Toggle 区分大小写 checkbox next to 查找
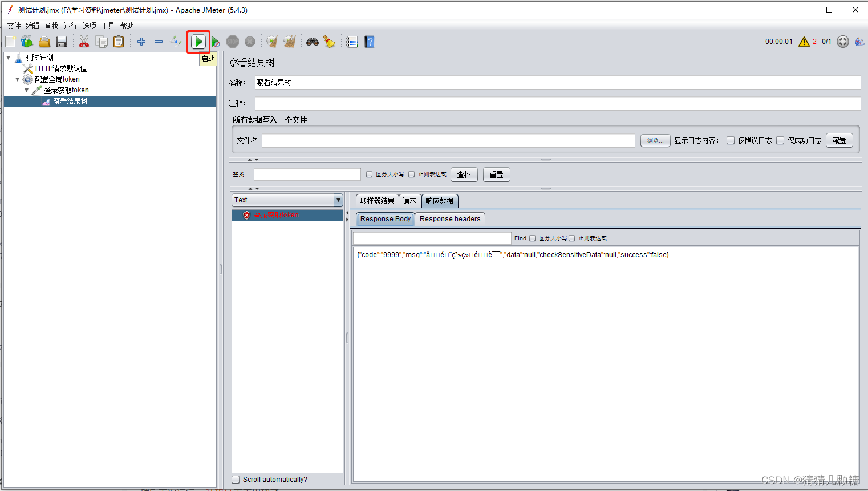This screenshot has height=491, width=868. pyautogui.click(x=369, y=175)
